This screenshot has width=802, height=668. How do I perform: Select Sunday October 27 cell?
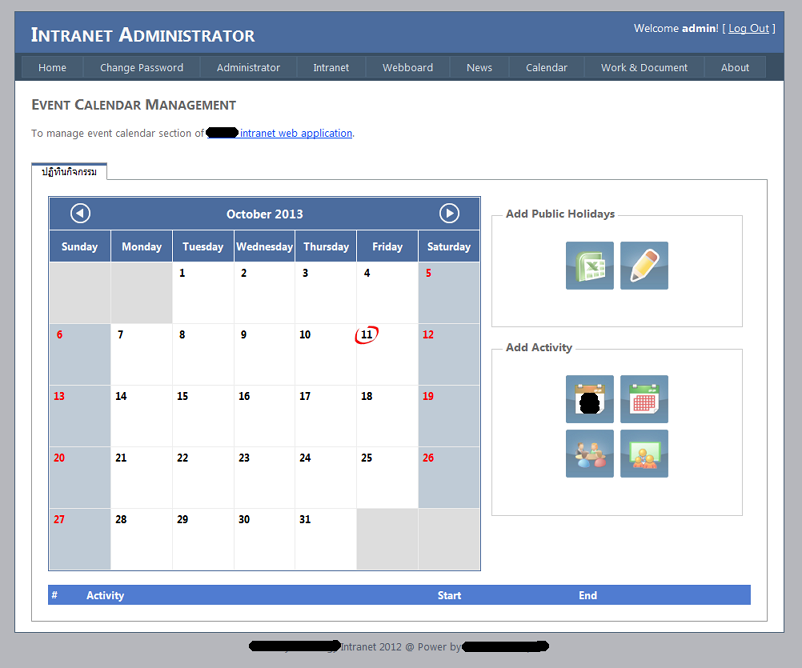pyautogui.click(x=80, y=539)
